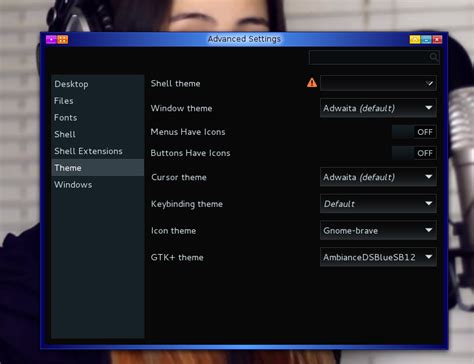
Task: Select Files in the sidebar
Action: tap(98, 101)
